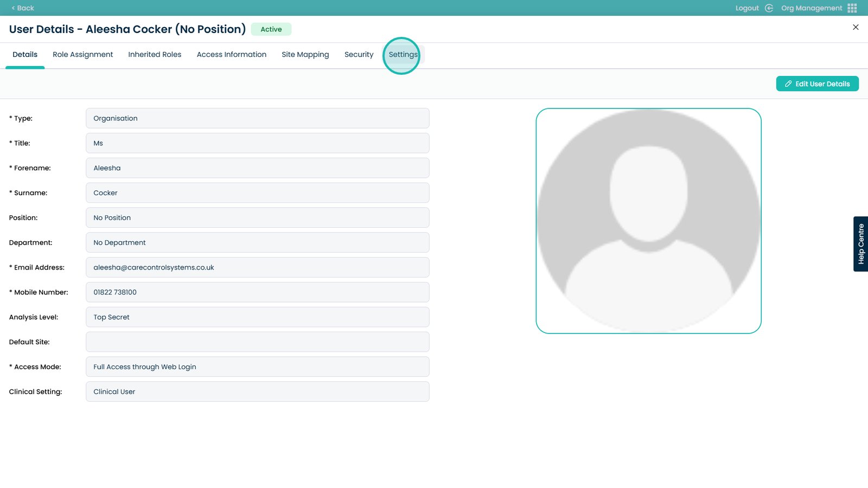The height and width of the screenshot is (488, 868).
Task: View the Site Mapping tab
Action: (x=305, y=55)
